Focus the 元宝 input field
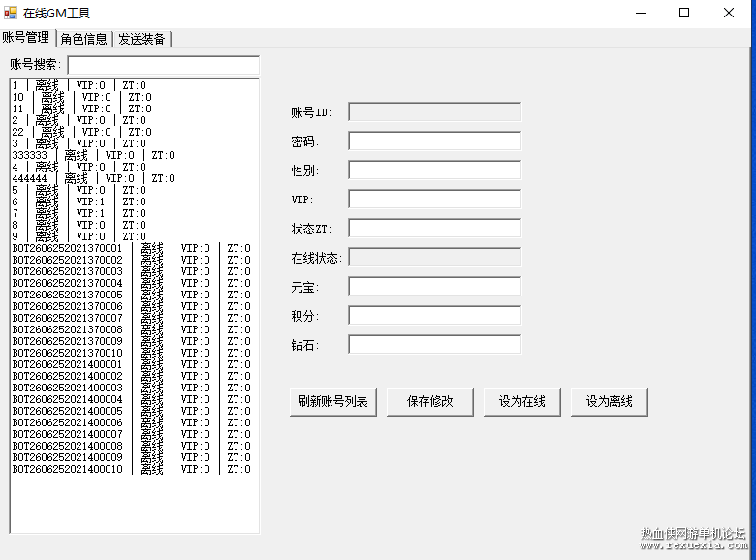Viewport: 756px width, 560px height. tap(434, 286)
